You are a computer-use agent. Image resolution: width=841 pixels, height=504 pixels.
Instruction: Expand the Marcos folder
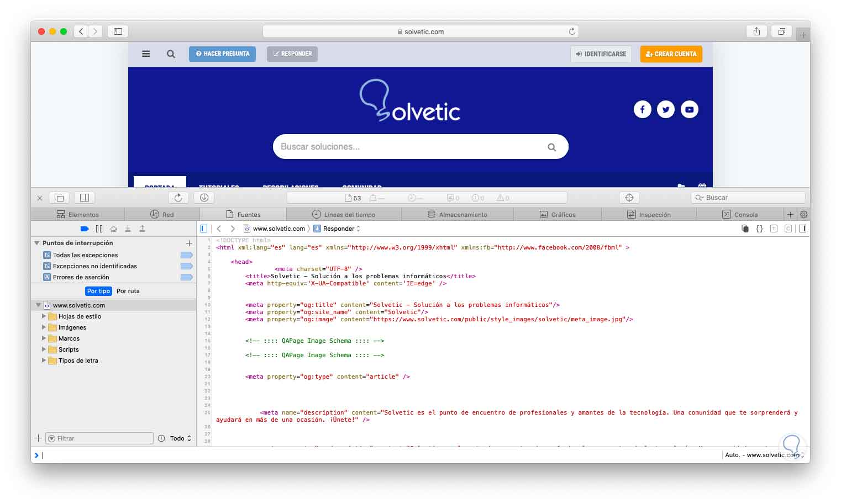point(44,338)
